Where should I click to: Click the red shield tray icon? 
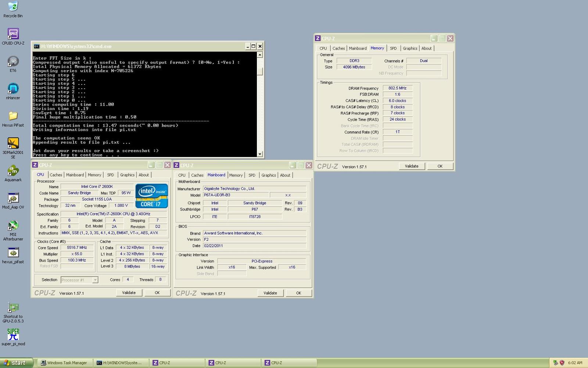tap(562, 362)
